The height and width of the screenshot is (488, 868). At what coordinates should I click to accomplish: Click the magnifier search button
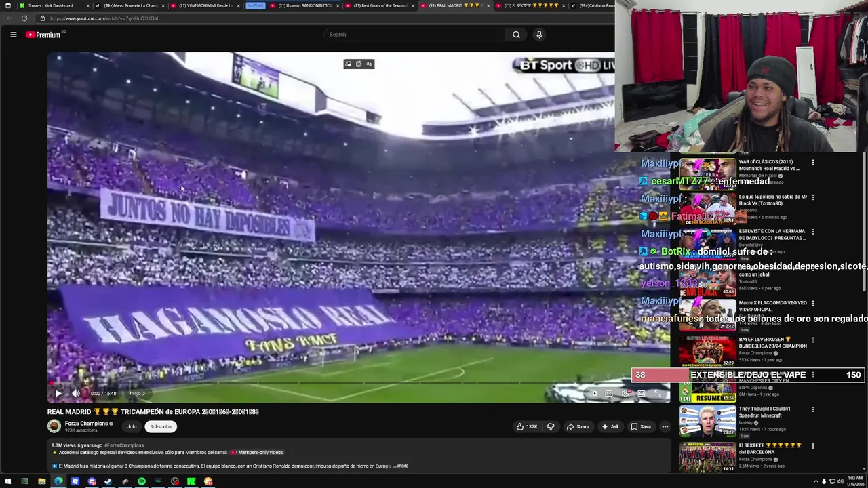tap(516, 35)
